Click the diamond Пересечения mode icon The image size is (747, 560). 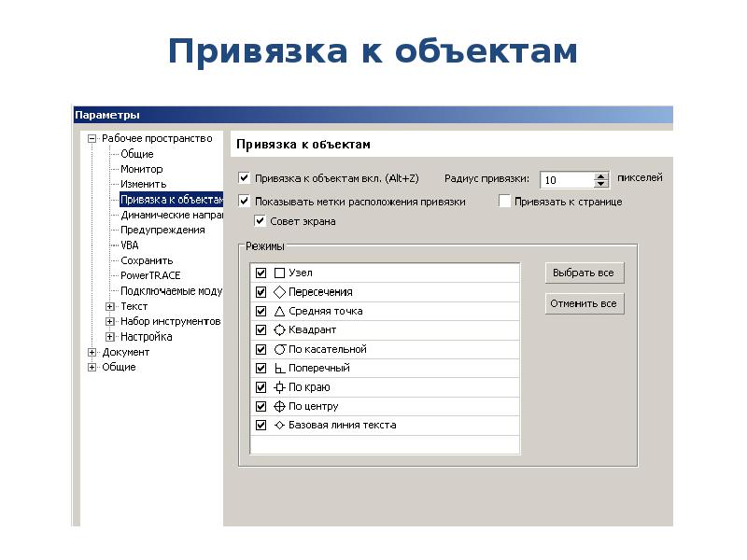[279, 292]
